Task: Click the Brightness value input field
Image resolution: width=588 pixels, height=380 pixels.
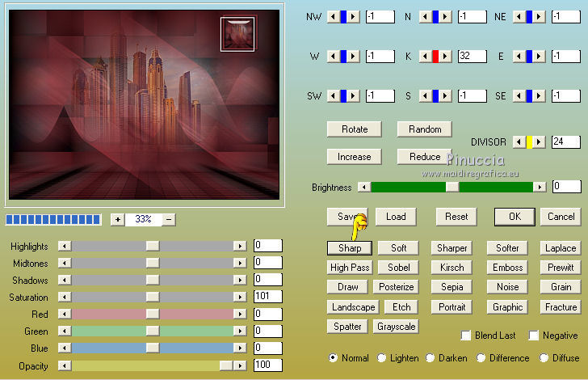Action: 566,187
